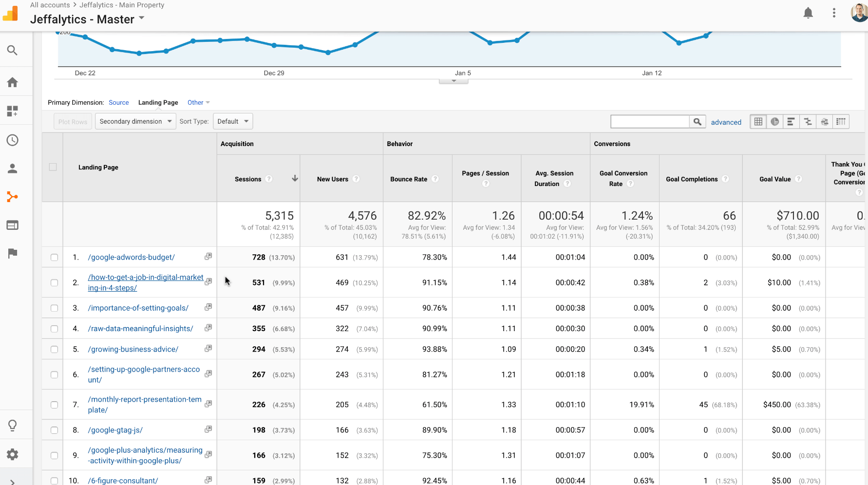Open /raw-data-meaningful-insights/ link
868x485 pixels.
click(x=140, y=328)
